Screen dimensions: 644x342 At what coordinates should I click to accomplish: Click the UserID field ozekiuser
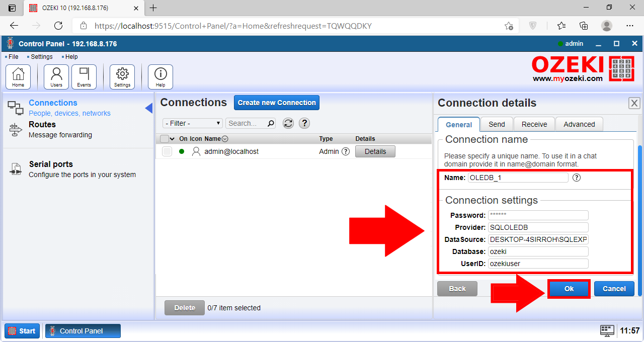(538, 264)
